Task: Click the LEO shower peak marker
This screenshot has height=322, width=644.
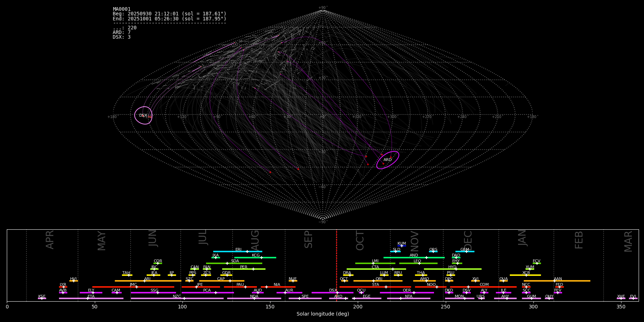Action: pos(419,263)
